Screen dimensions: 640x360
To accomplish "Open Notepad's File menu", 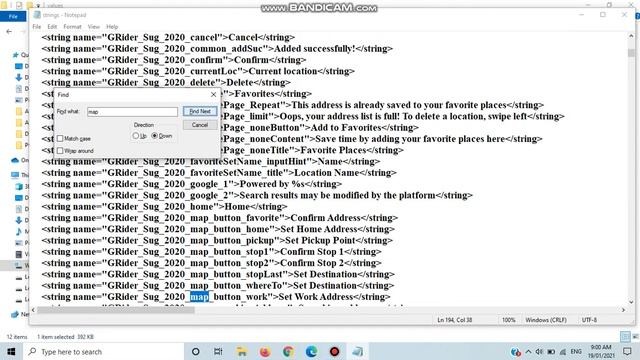I will 36,27.
